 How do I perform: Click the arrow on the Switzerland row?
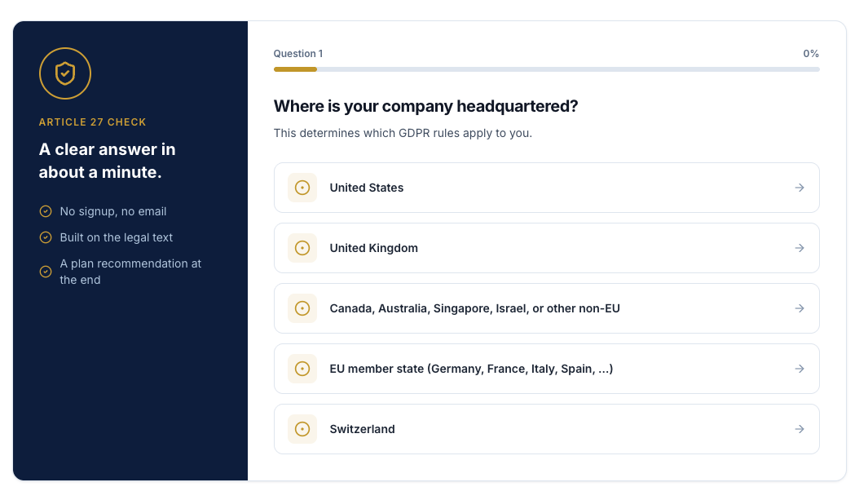coord(800,429)
